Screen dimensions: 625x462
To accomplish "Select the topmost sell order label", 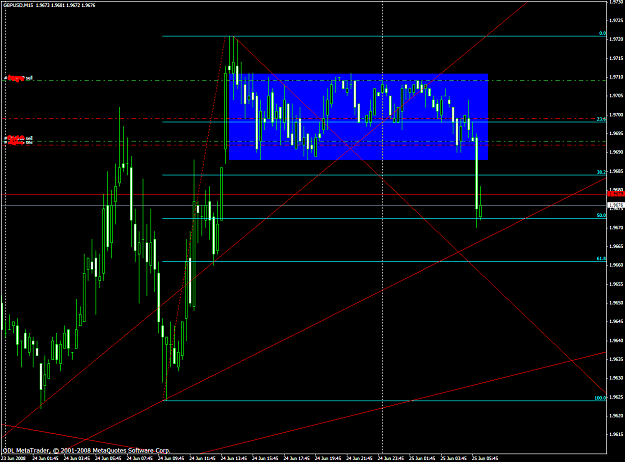I will (x=18, y=79).
